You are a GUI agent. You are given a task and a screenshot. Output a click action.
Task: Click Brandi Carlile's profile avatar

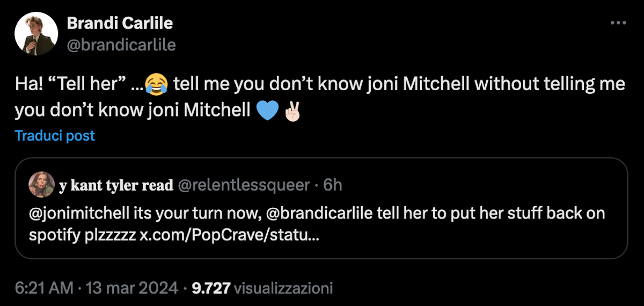[x=36, y=34]
